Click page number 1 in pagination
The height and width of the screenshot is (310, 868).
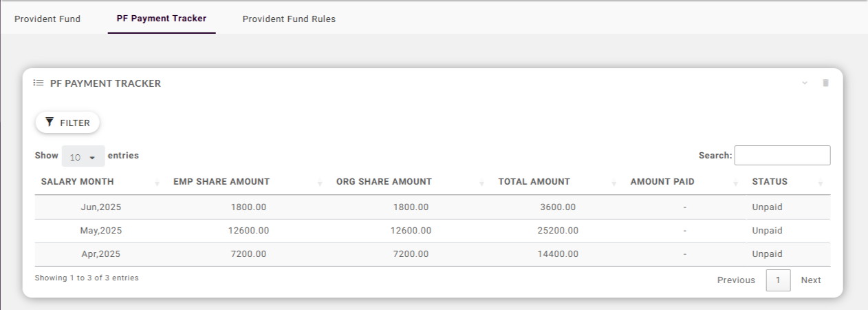[x=778, y=280]
